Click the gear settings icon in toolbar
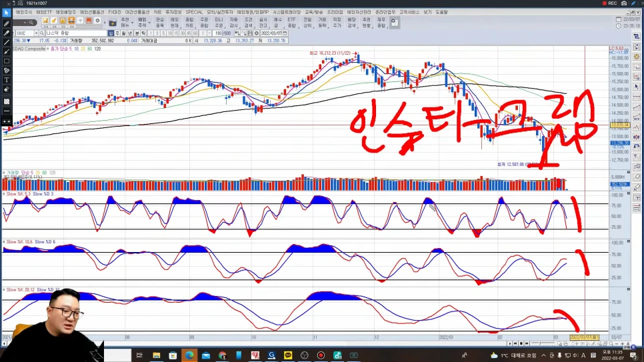This screenshot has width=644, height=362. click(x=97, y=21)
